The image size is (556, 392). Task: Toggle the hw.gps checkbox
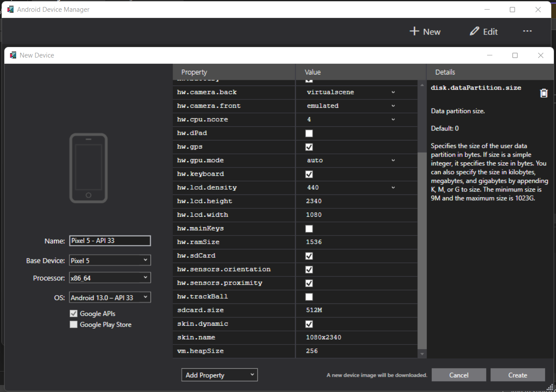tap(309, 147)
